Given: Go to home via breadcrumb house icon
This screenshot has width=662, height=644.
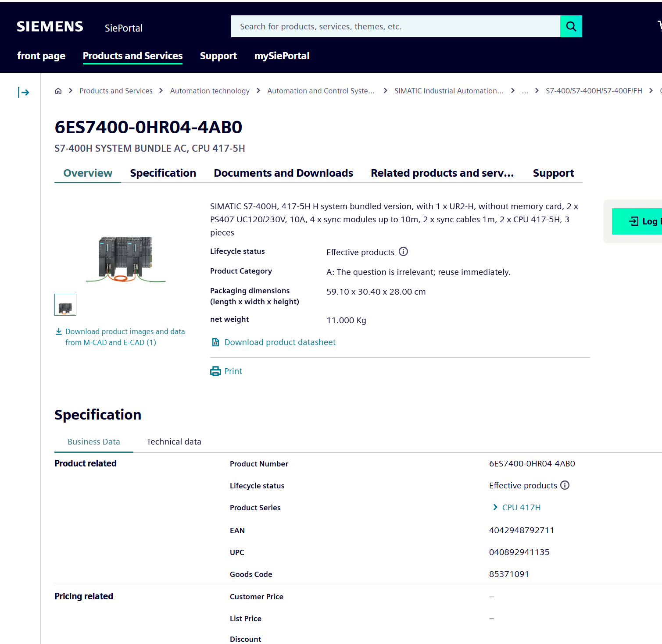Looking at the screenshot, I should (x=58, y=91).
